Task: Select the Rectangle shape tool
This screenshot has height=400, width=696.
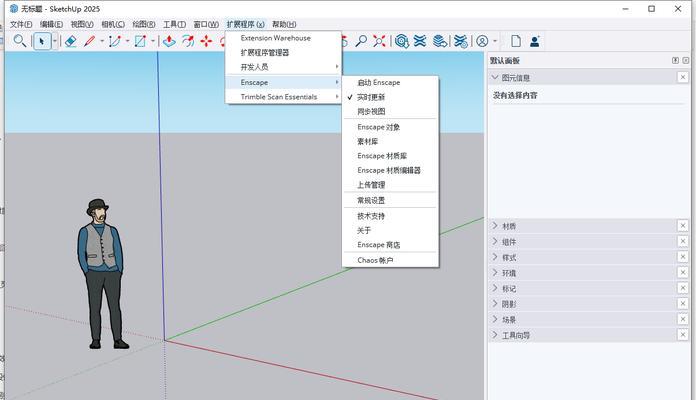Action: (140, 41)
